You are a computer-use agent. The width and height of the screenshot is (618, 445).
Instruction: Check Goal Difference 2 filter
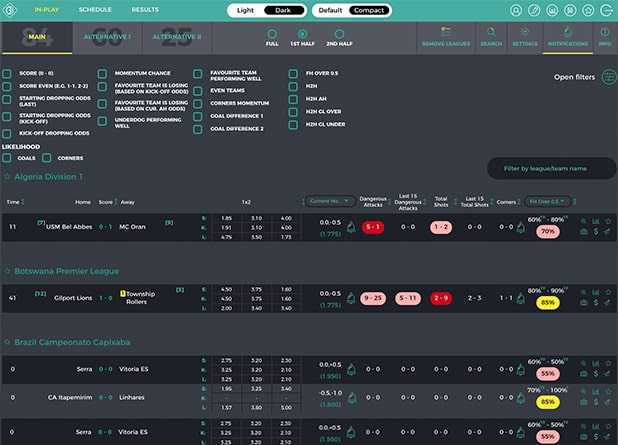point(198,129)
